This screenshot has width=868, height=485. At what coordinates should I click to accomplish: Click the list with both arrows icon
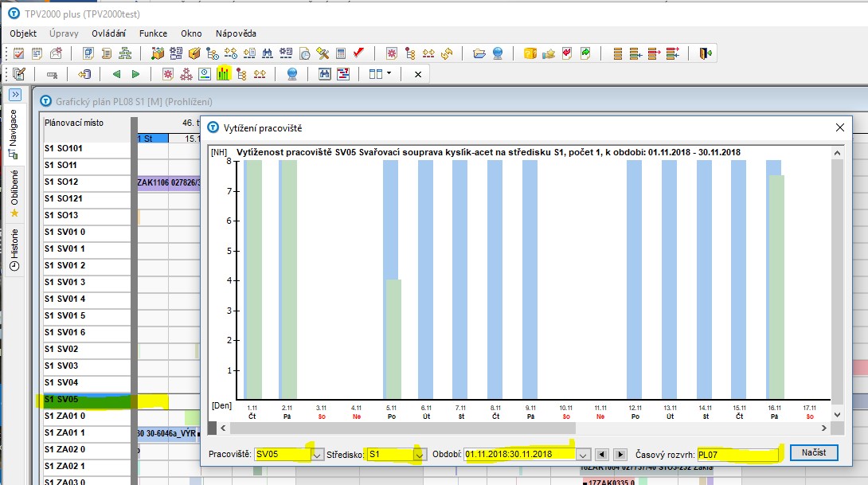(x=673, y=53)
